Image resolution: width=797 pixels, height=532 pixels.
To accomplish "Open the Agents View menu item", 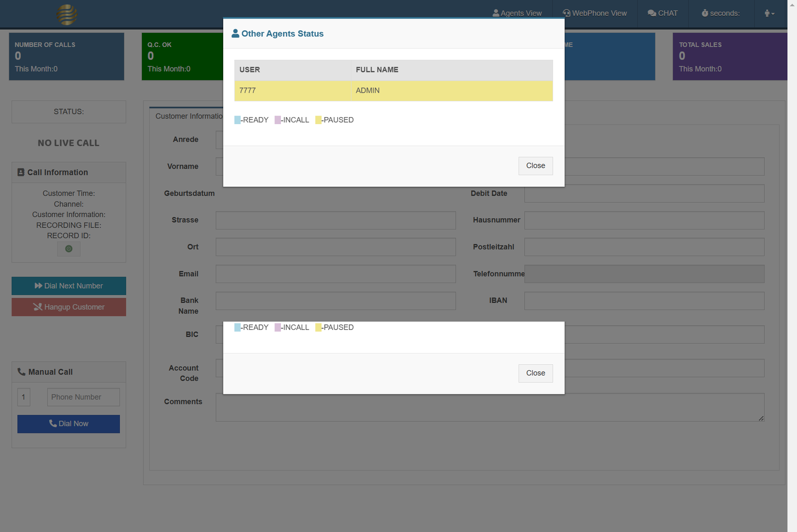I will tap(517, 13).
